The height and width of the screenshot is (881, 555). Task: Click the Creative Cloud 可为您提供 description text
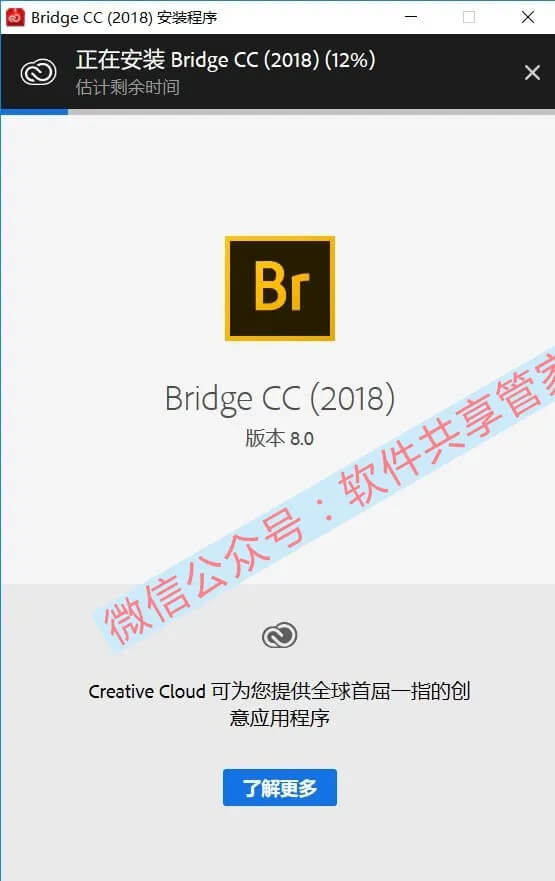279,691
